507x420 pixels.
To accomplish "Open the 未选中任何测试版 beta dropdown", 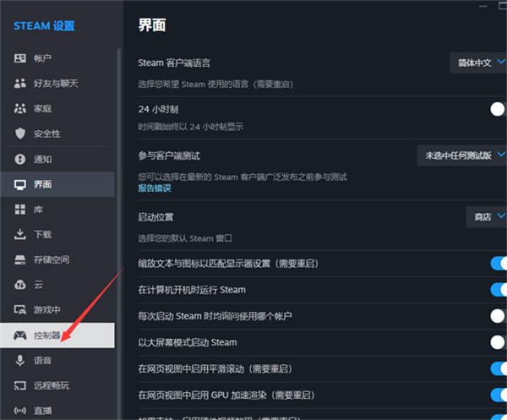I will [x=462, y=155].
